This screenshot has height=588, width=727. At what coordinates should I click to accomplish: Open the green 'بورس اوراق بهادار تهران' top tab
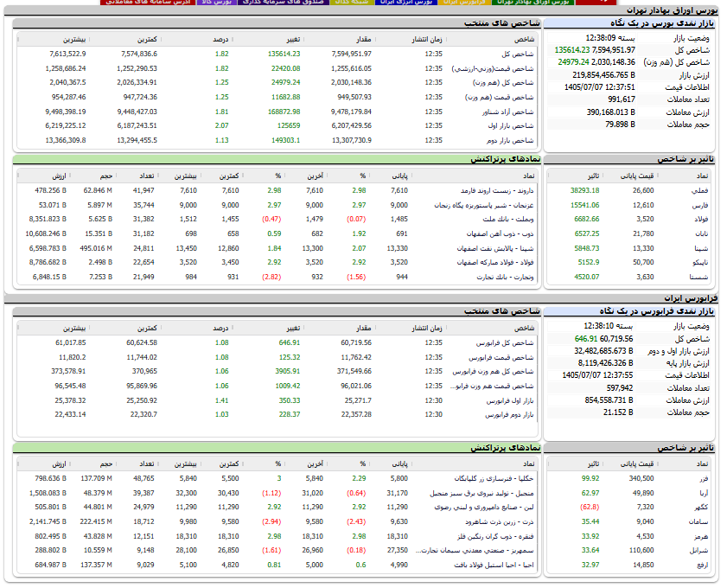pyautogui.click(x=533, y=3)
